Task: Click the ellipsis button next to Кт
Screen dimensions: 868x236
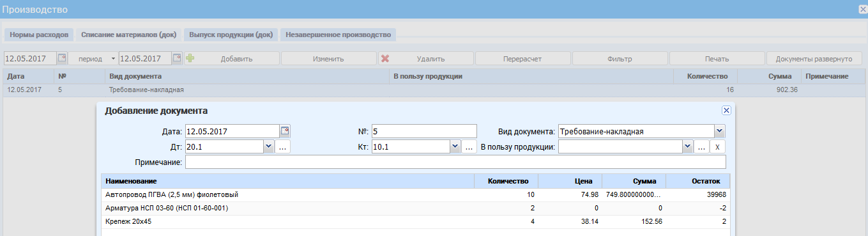Action: (x=469, y=147)
